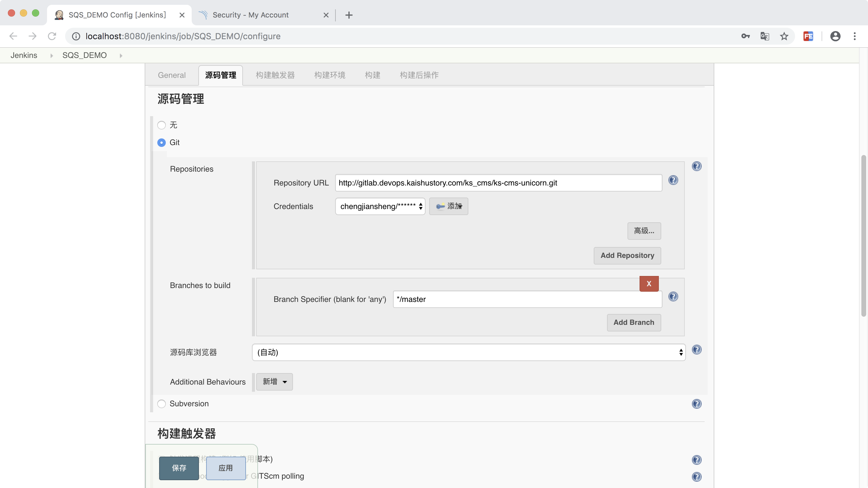Click into the Repository URL input field
Image resolution: width=868 pixels, height=488 pixels.
[x=498, y=183]
